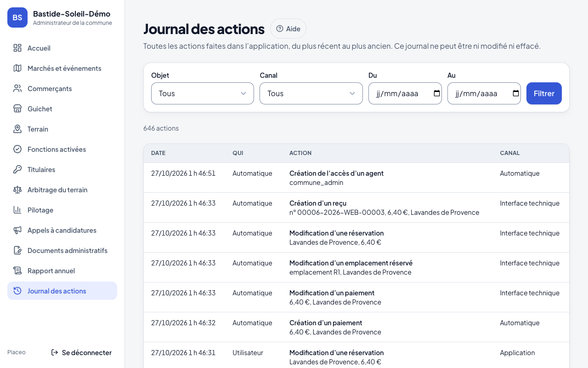Go to the Accueil page
The image size is (588, 368).
point(62,48)
